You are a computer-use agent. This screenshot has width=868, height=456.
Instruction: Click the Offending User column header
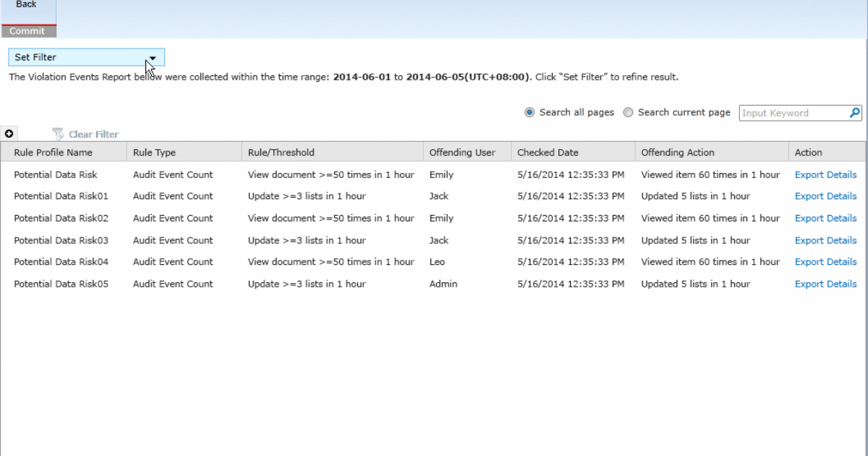click(x=463, y=152)
